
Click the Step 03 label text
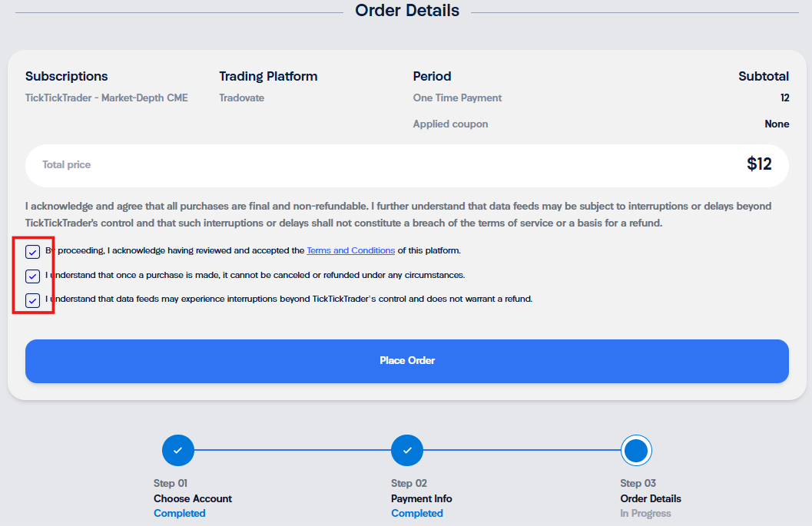[x=638, y=483]
